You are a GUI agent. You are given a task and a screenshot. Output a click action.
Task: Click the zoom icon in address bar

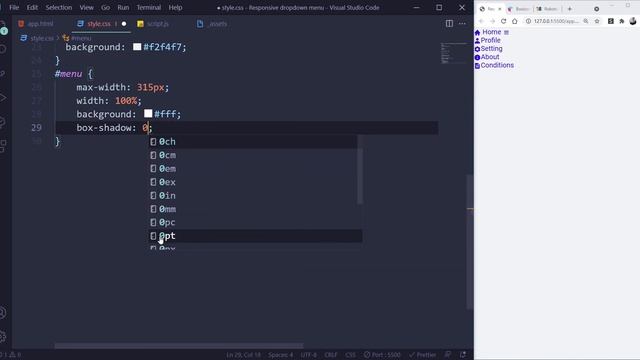tap(586, 21)
